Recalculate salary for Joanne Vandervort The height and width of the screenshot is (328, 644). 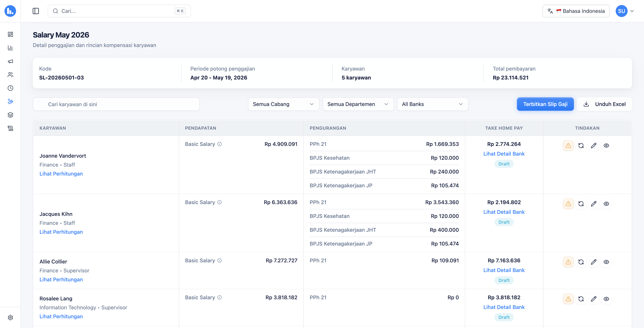pyautogui.click(x=581, y=146)
